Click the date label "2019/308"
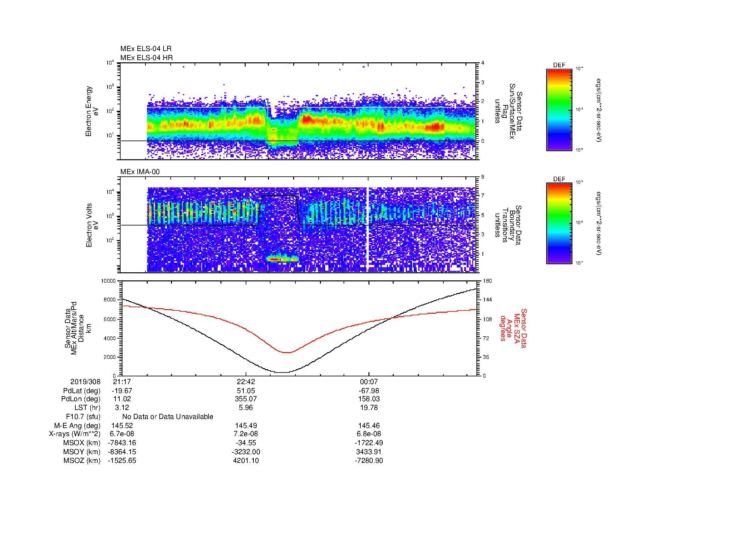Screen dimensions: 756x534 [x=85, y=382]
